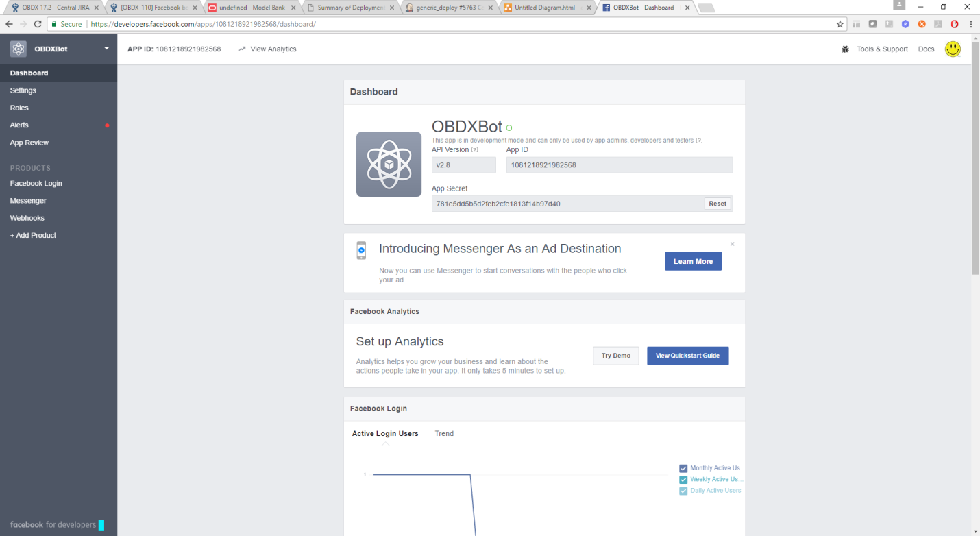
Task: Click the View Analytics trend arrow icon
Action: 242,49
